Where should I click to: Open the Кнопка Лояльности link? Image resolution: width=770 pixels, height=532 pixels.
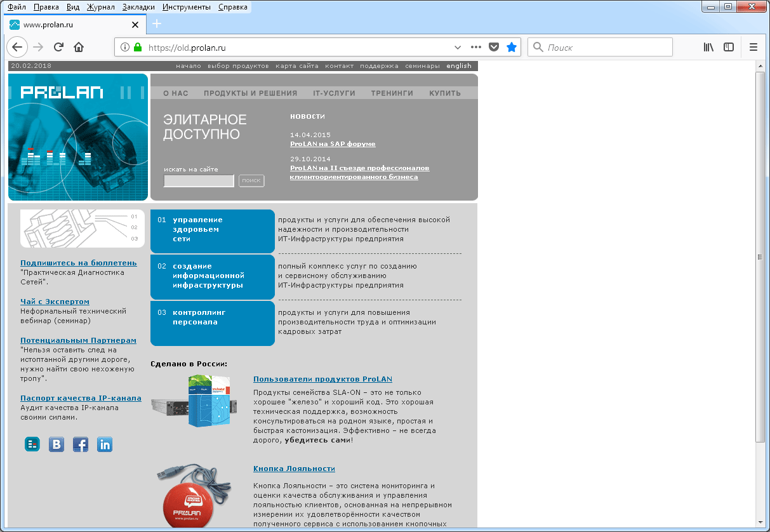(x=294, y=469)
